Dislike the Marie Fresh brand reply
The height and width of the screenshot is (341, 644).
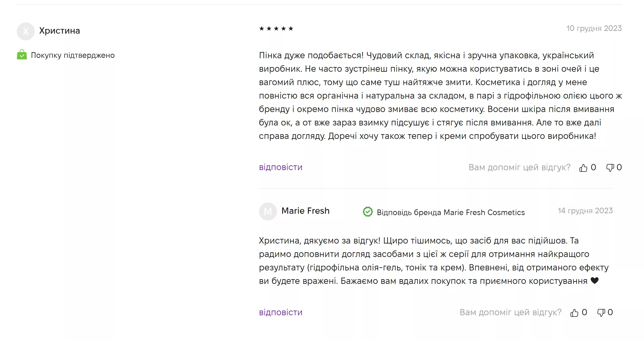(601, 313)
